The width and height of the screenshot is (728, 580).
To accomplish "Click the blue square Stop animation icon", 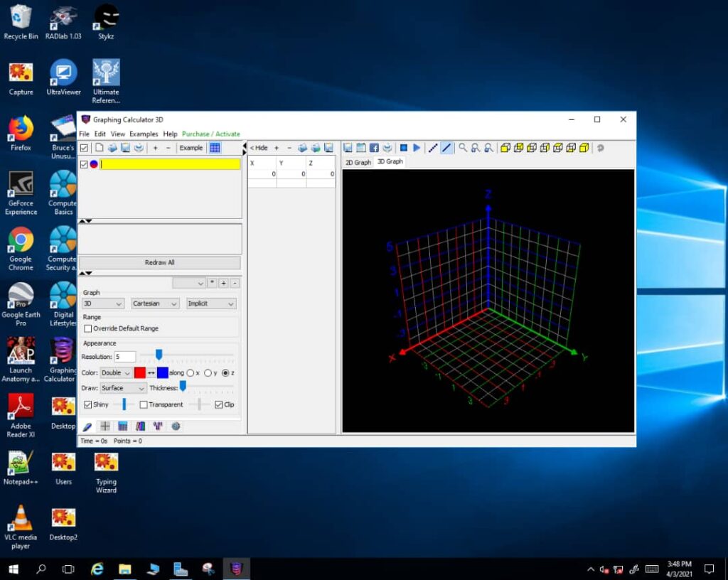I will pyautogui.click(x=404, y=148).
